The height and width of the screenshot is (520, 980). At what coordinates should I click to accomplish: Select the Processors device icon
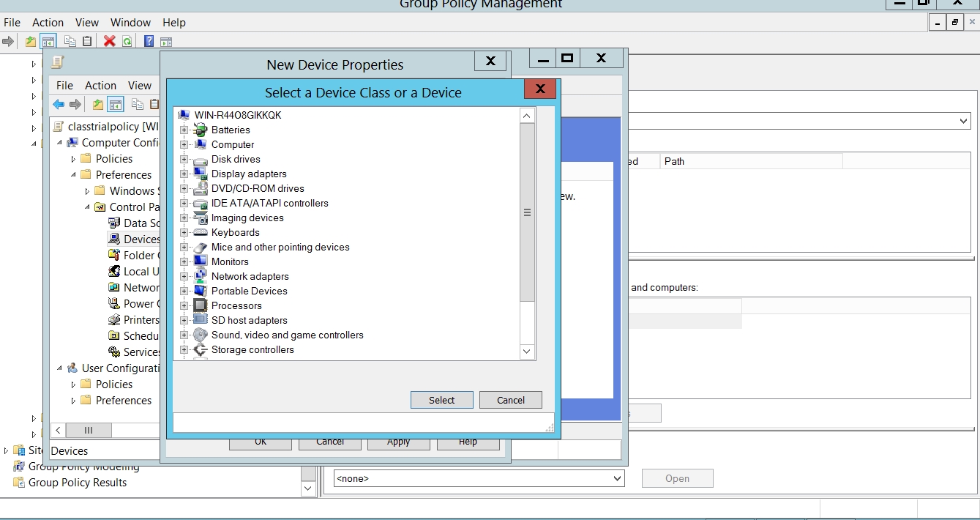[x=200, y=305]
